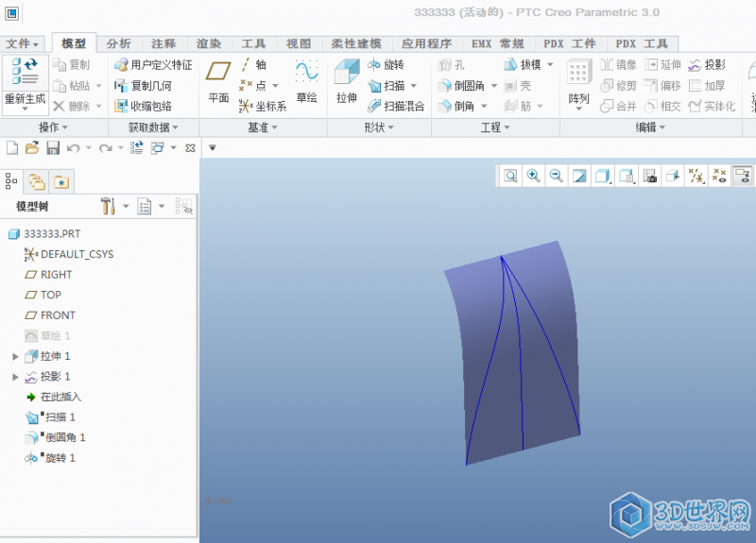Select the Plane (平面) datum tool
This screenshot has width=756, height=543.
[218, 80]
